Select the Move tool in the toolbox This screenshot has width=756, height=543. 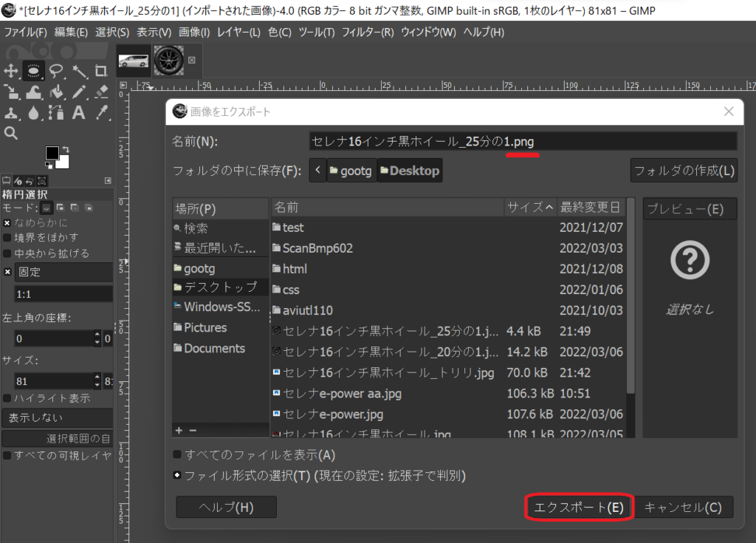[11, 71]
